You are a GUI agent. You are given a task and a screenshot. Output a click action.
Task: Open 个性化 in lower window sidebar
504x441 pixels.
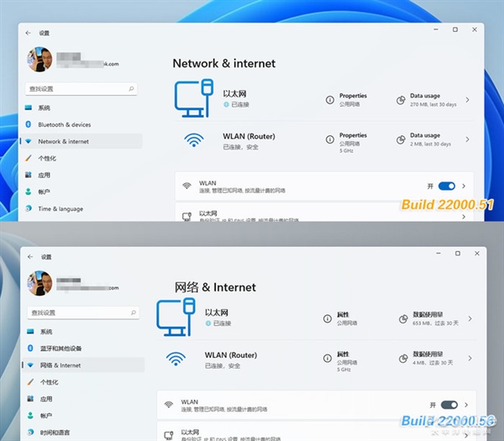(83, 382)
